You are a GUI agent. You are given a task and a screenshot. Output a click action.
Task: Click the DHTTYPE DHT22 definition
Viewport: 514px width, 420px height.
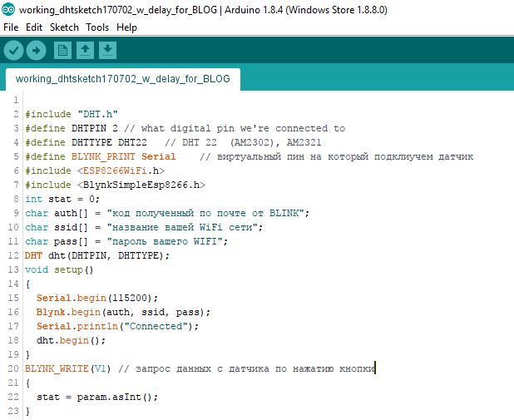tap(109, 142)
